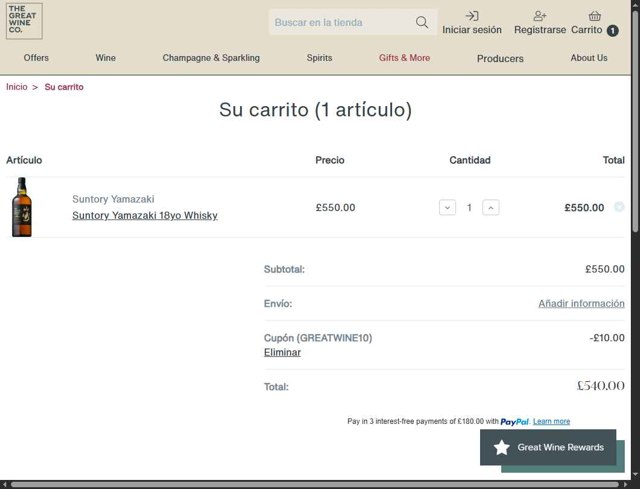Open Suntory Yamazaki 18yo Whisky product link
The width and height of the screenshot is (640, 489).
point(145,216)
